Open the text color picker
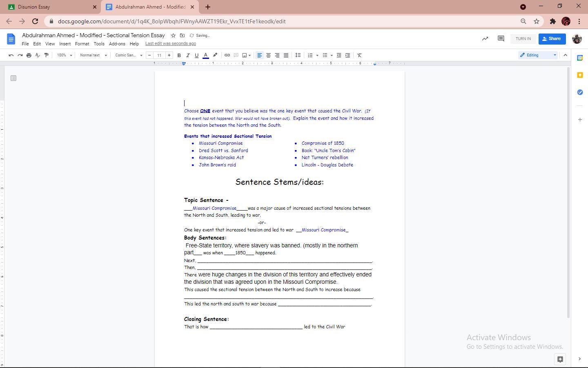The image size is (588, 368). [206, 55]
